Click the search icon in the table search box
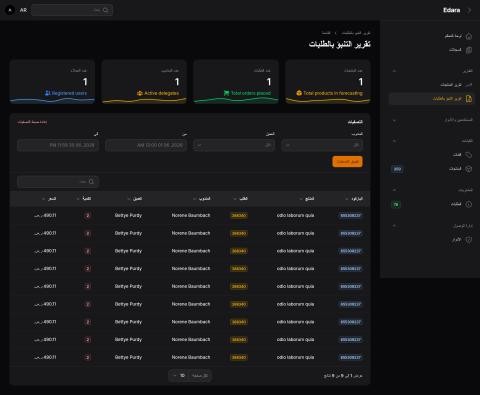The width and height of the screenshot is (480, 395). [x=91, y=182]
